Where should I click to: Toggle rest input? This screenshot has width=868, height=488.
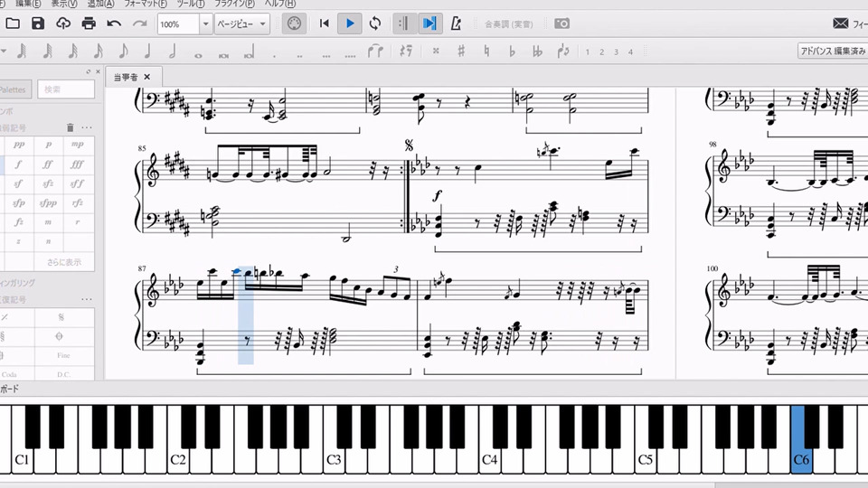pos(406,51)
